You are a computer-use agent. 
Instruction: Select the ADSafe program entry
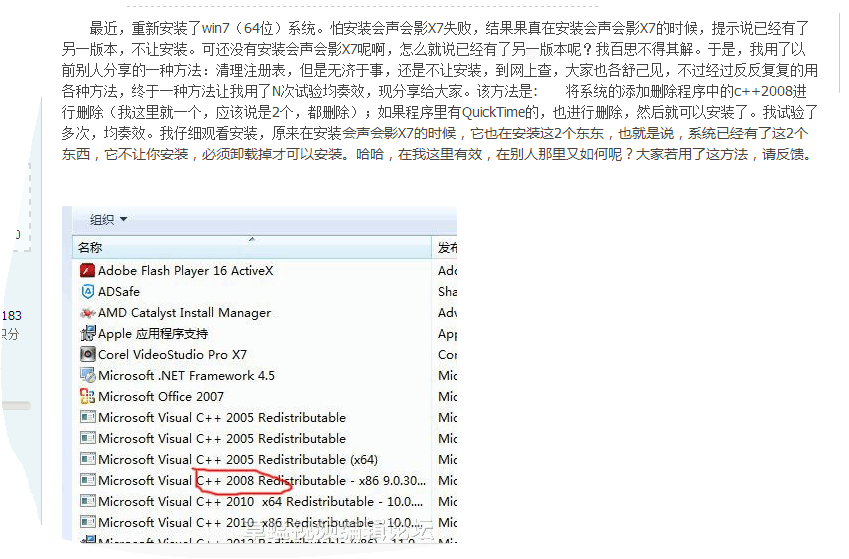(x=119, y=291)
